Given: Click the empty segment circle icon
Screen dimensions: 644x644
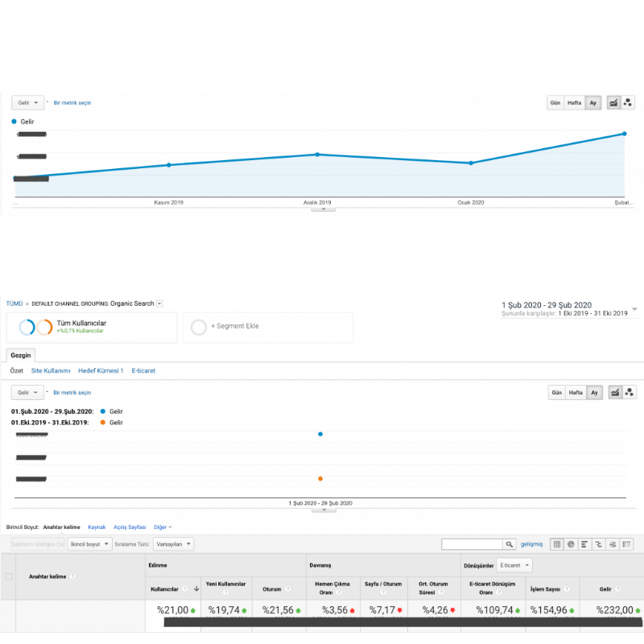Looking at the screenshot, I should (x=198, y=327).
